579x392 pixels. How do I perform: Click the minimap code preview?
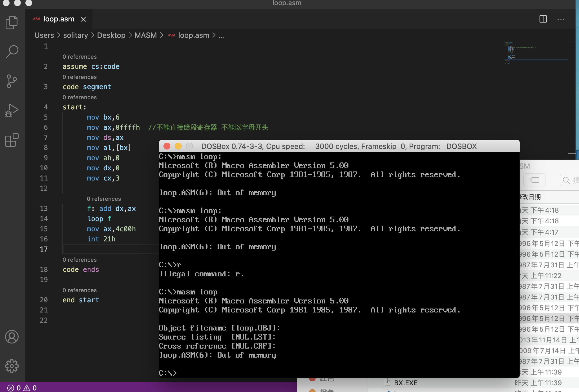[536, 53]
